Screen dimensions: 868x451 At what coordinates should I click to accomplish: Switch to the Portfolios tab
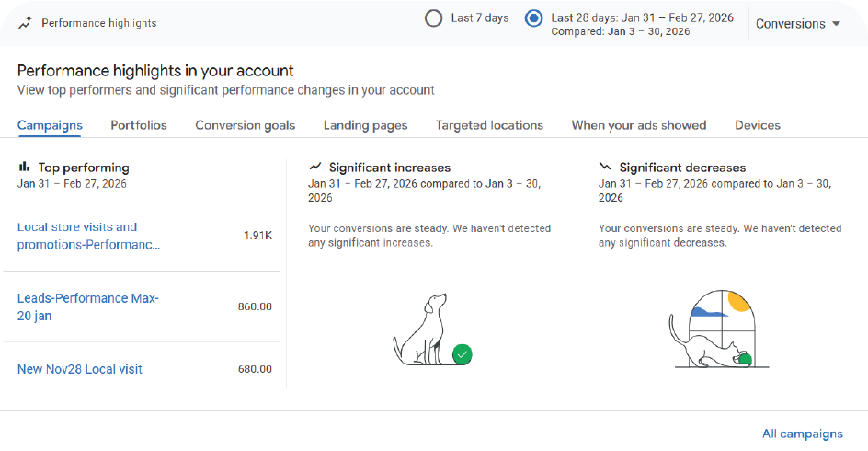pyautogui.click(x=139, y=125)
